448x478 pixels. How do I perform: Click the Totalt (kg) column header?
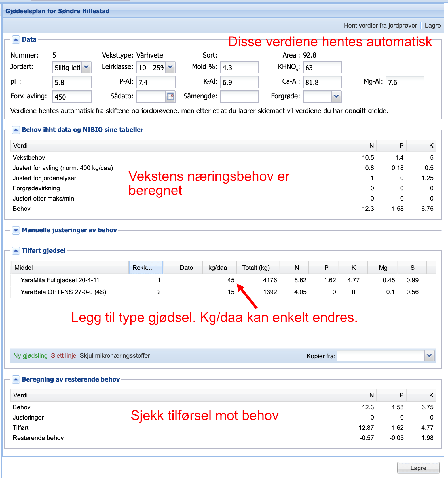pyautogui.click(x=258, y=268)
